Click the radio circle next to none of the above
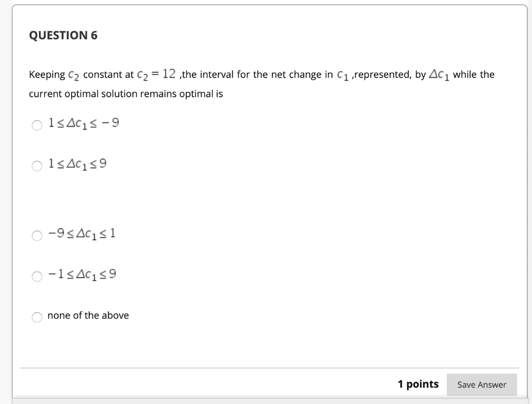 (x=36, y=317)
